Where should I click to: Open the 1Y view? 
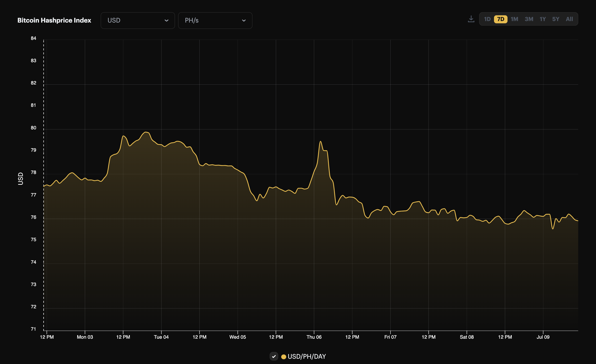point(543,19)
